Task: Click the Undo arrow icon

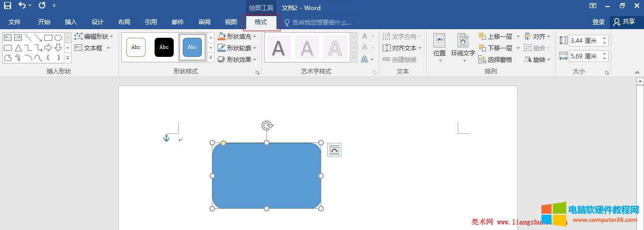Action: (x=22, y=6)
